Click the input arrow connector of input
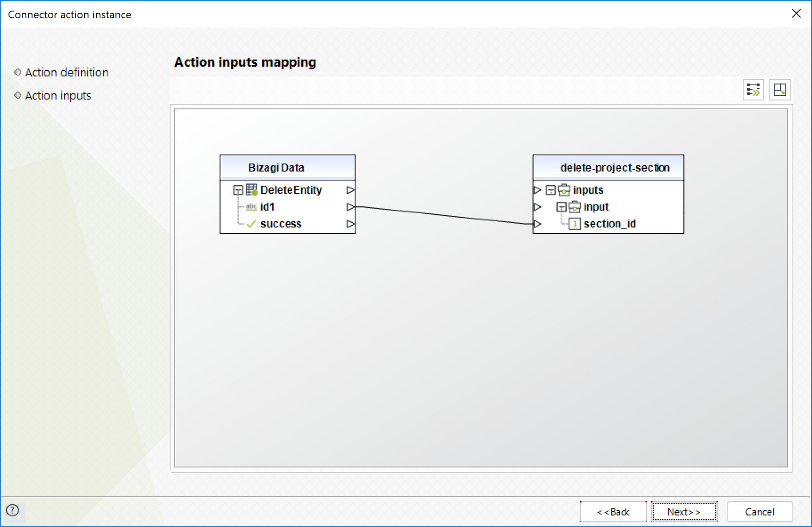This screenshot has height=527, width=812. [x=537, y=207]
